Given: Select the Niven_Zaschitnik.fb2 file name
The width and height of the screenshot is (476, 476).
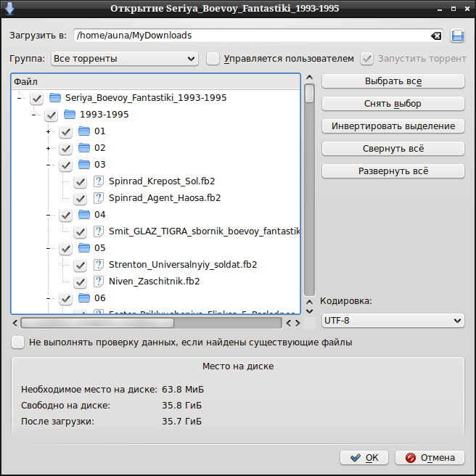Looking at the screenshot, I should click(155, 282).
